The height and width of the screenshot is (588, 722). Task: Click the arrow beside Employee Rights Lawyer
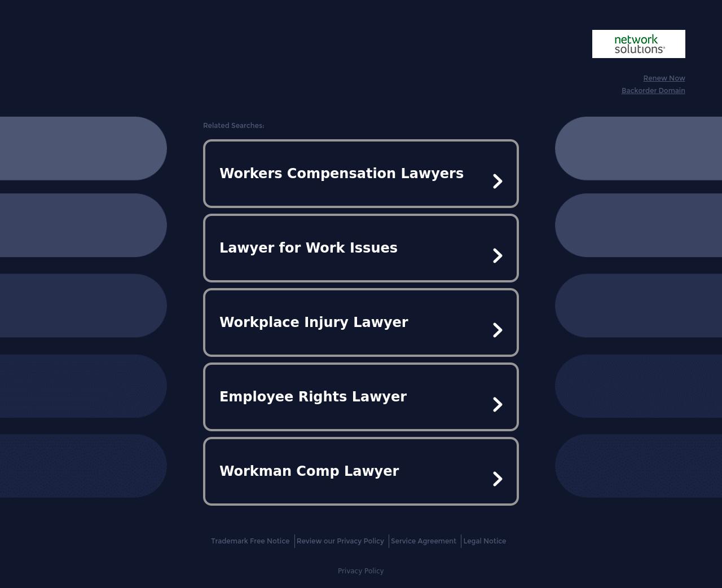(498, 404)
